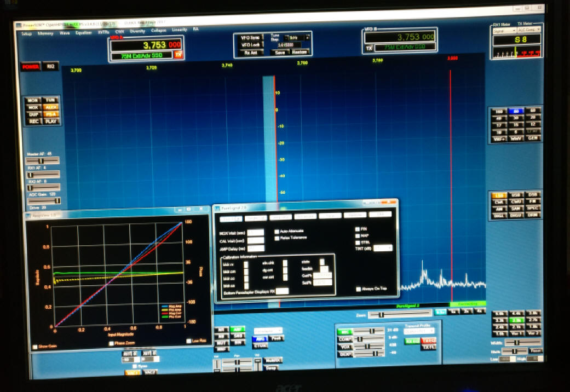Click the VFO Sync button
The width and height of the screenshot is (570, 392).
pos(250,37)
